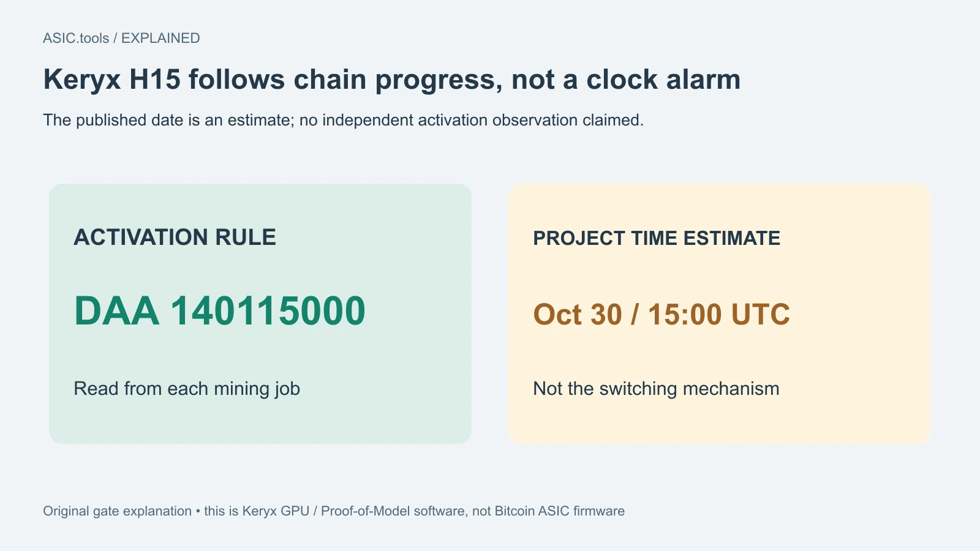
Task: Click the 'DAA' prefix of the green number
Action: tap(116, 311)
